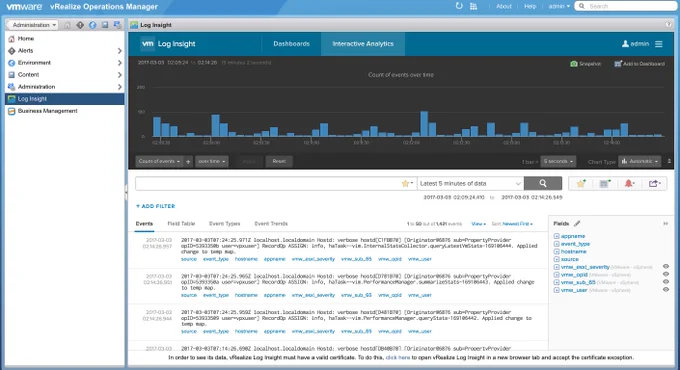Open the Alerts diamond icon in sidebar toolbar

click(x=80, y=25)
